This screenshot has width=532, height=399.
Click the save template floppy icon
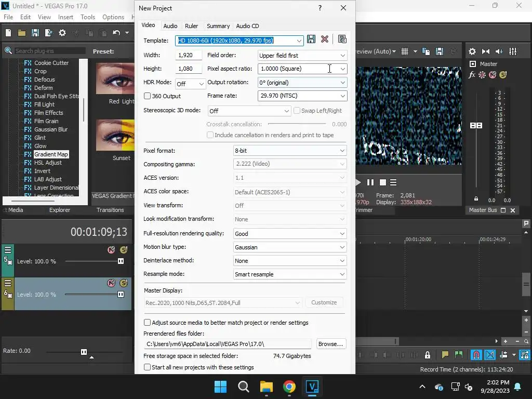click(x=311, y=39)
